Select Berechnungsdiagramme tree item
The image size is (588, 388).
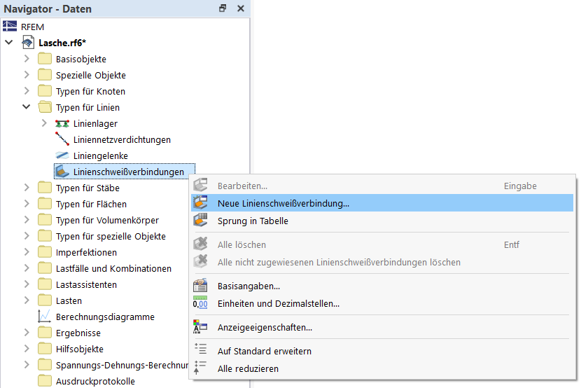coord(105,317)
